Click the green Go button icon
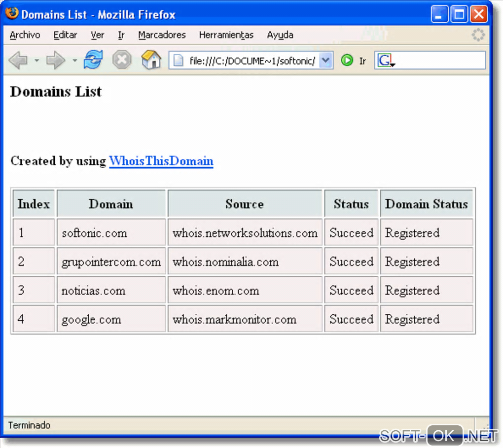The width and height of the screenshot is (503, 448). (347, 60)
